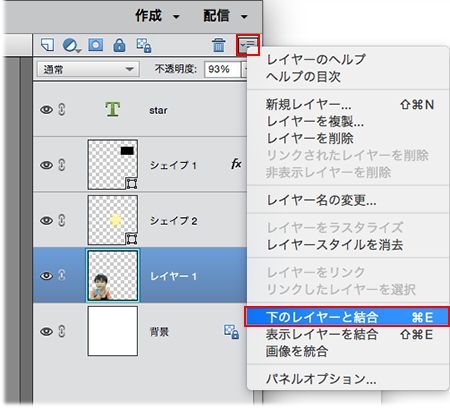450x408 pixels.
Task: Choose 下のレイヤーと結合 from the menu
Action: coord(347,317)
